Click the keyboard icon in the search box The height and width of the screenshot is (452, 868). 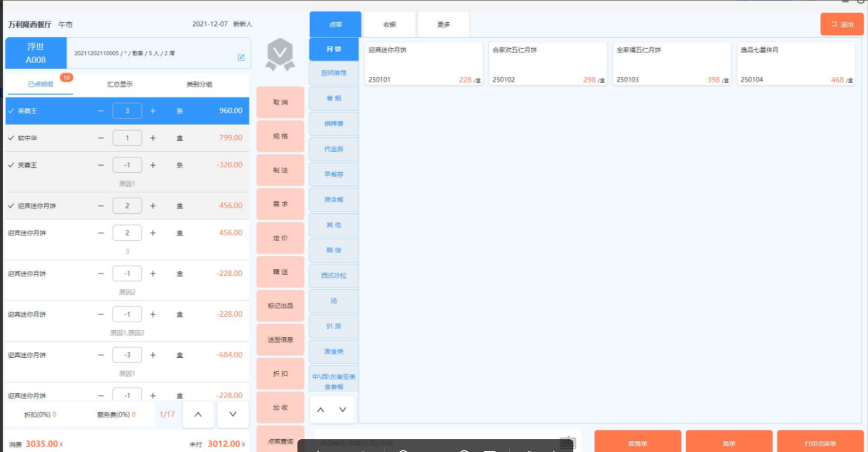click(x=567, y=442)
